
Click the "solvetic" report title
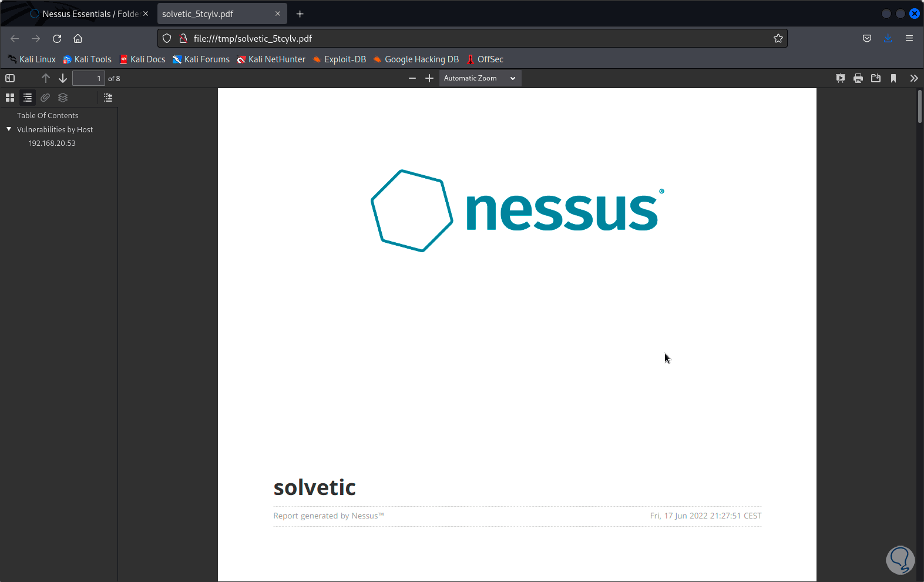tap(314, 487)
